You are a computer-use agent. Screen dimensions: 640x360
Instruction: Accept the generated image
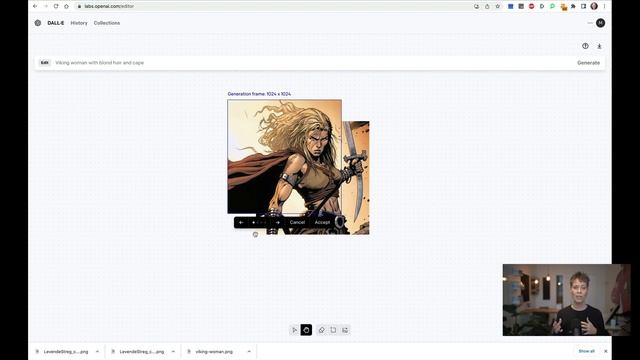[322, 222]
